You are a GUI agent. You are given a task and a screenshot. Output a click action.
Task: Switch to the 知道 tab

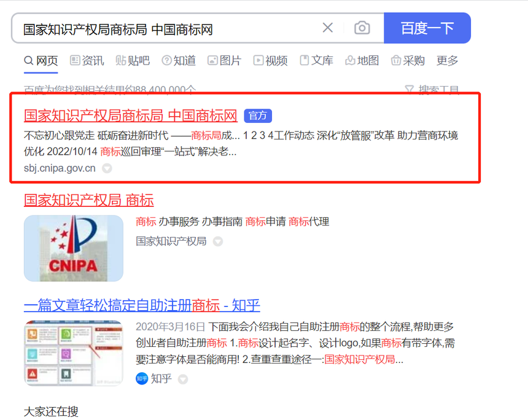[179, 61]
